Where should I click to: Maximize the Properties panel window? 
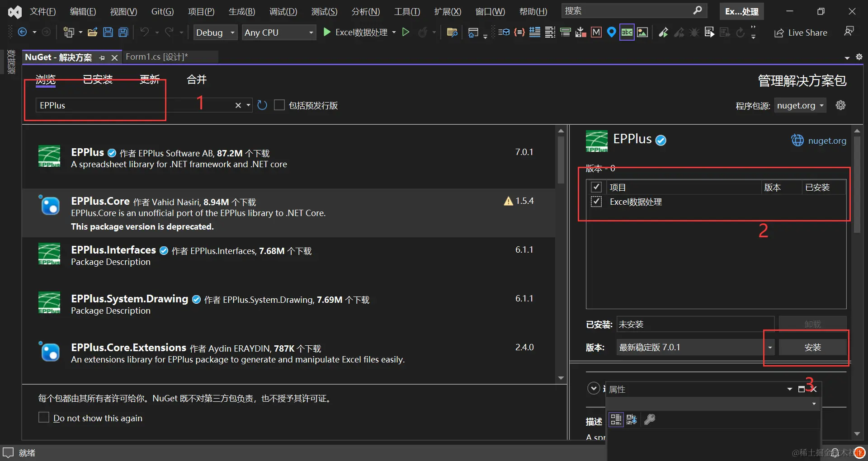(x=802, y=389)
